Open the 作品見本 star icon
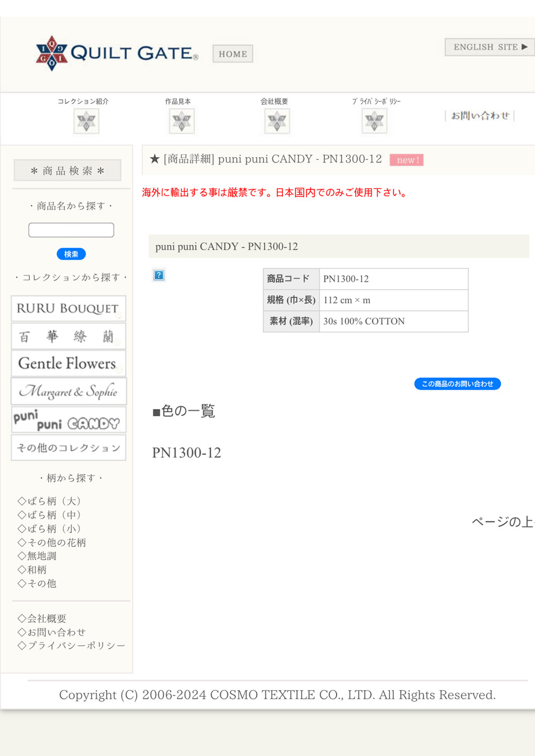Image resolution: width=535 pixels, height=756 pixels. pyautogui.click(x=181, y=121)
